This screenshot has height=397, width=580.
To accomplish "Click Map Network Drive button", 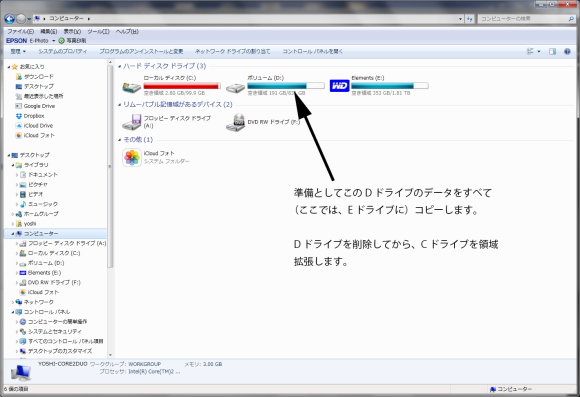I will point(232,51).
